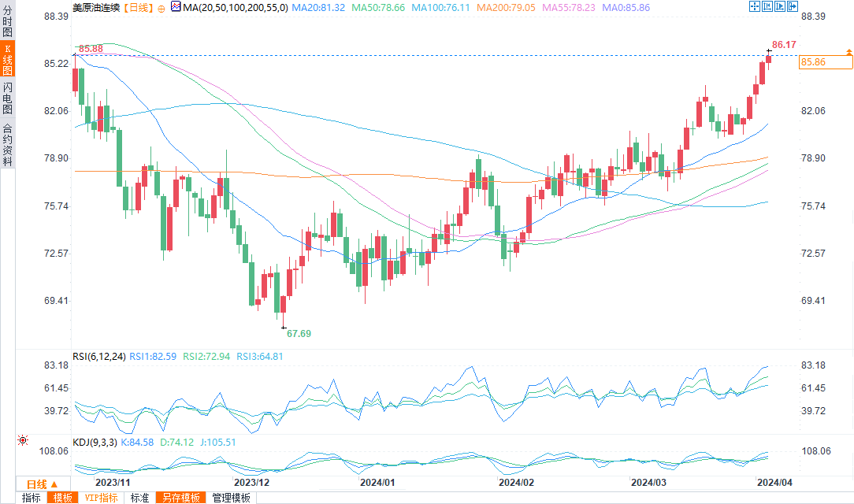Click the orange triangle above price 85.86
This screenshot has width=854, height=504.
click(848, 52)
